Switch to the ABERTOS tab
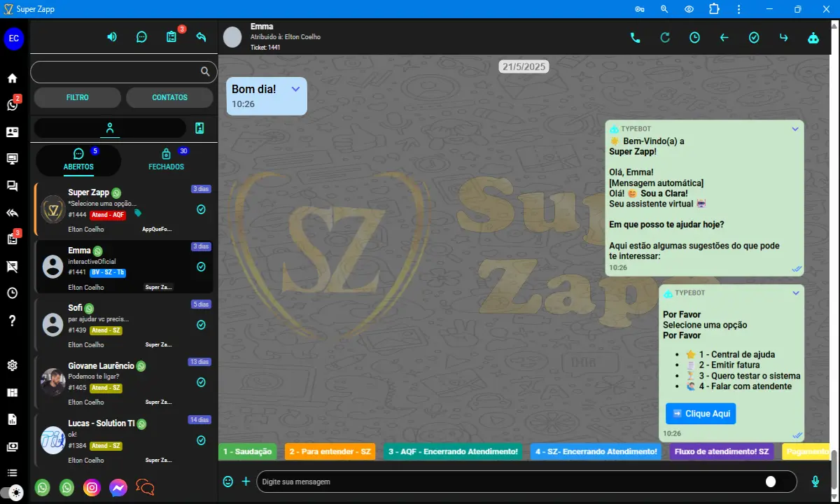Viewport: 840px width, 504px height. (78, 160)
